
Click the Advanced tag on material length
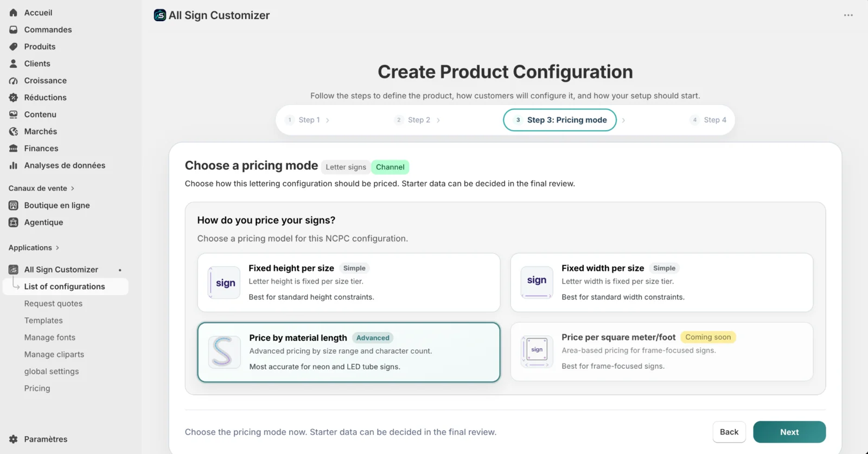click(x=373, y=338)
